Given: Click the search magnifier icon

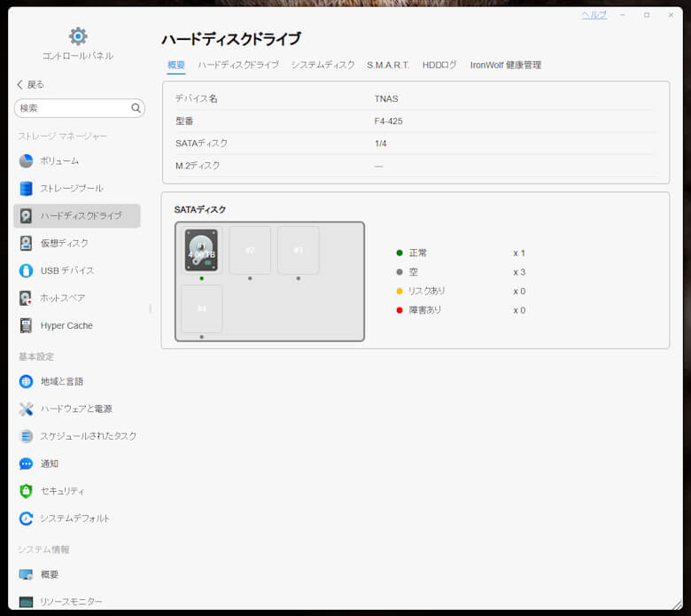Looking at the screenshot, I should click(x=136, y=108).
